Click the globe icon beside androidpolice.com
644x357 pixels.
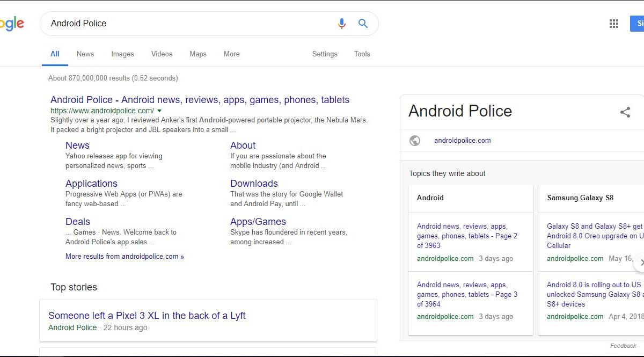[x=415, y=141]
